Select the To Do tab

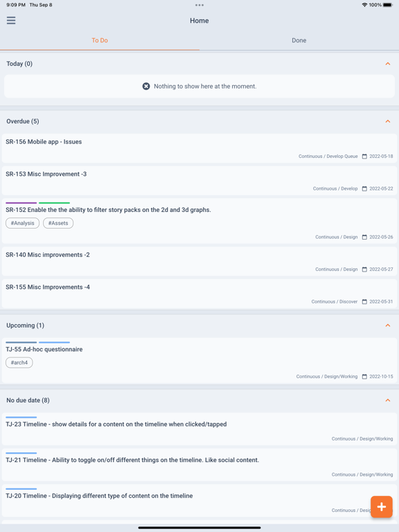click(100, 40)
